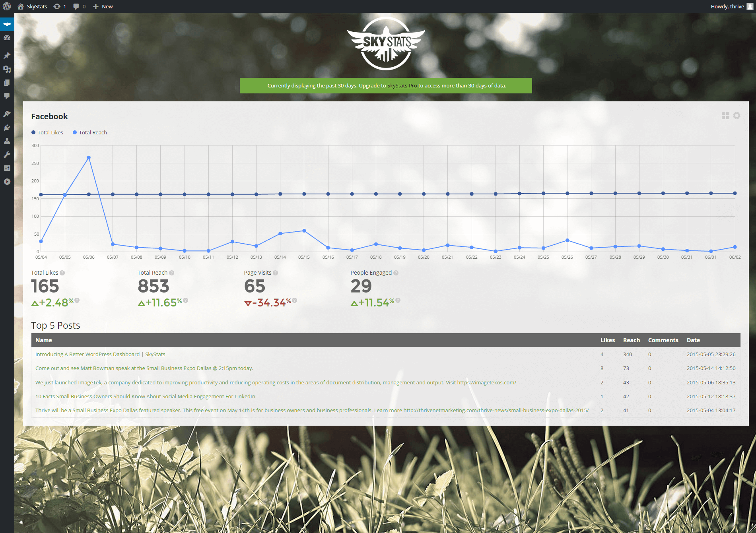Click the Total Reach peak point on 05/06
Screen dimensions: 756x533
[x=89, y=158]
